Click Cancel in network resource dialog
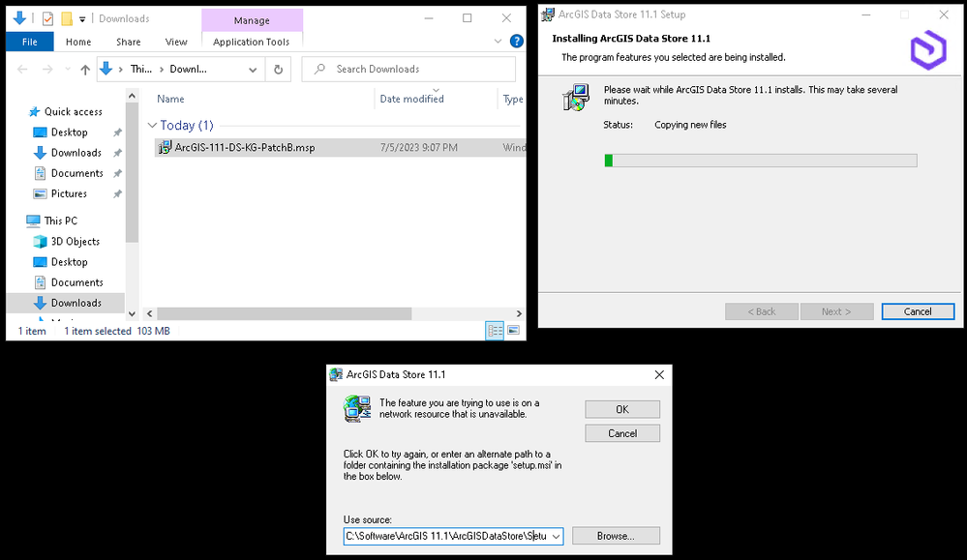This screenshot has width=967, height=560. coord(622,433)
